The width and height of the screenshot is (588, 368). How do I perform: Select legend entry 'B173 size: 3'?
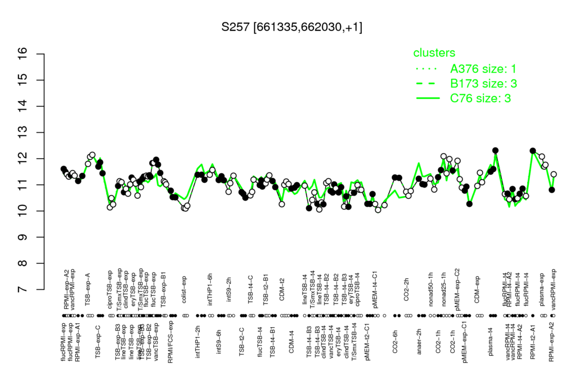coord(483,83)
